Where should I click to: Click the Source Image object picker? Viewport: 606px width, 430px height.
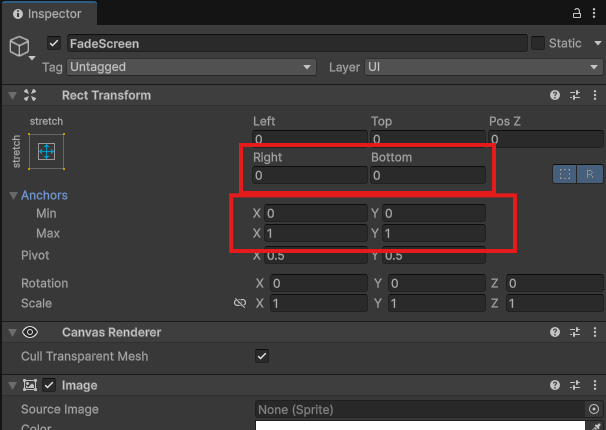tap(593, 409)
